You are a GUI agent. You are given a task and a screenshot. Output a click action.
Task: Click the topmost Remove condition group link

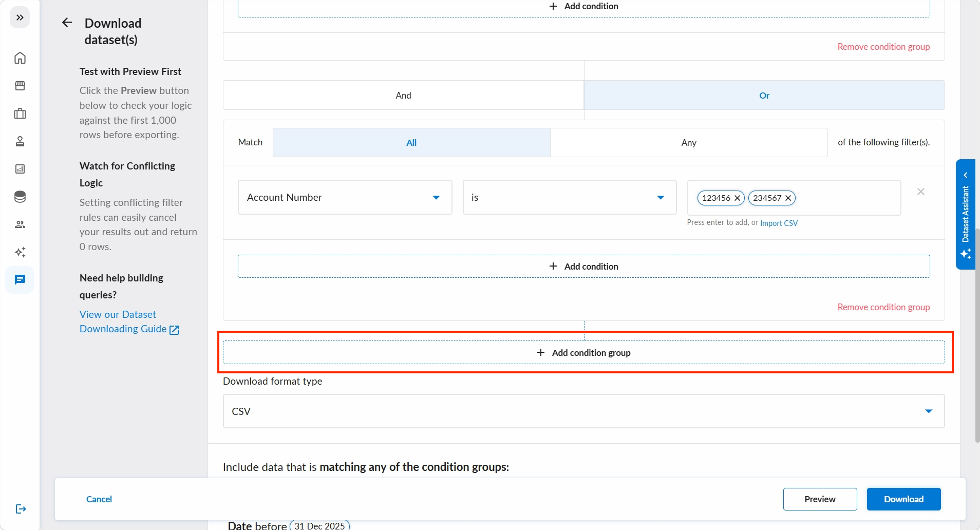883,46
